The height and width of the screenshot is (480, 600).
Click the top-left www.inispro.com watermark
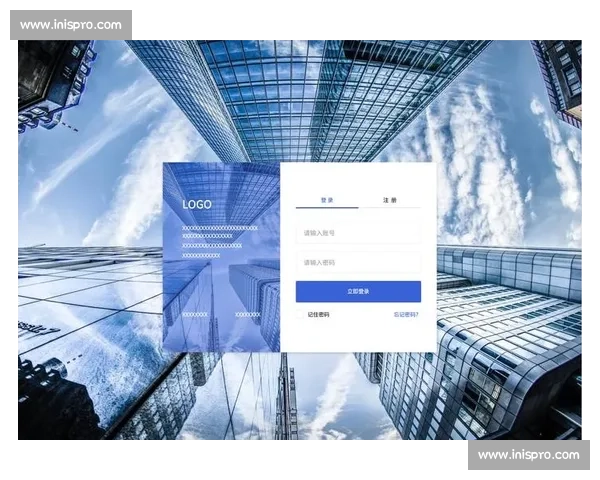pyautogui.click(x=71, y=25)
